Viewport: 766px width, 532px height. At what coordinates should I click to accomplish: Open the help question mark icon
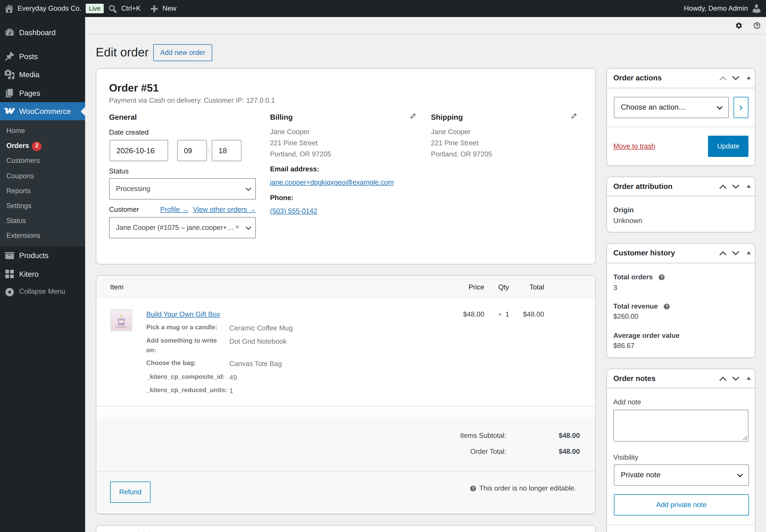click(757, 26)
